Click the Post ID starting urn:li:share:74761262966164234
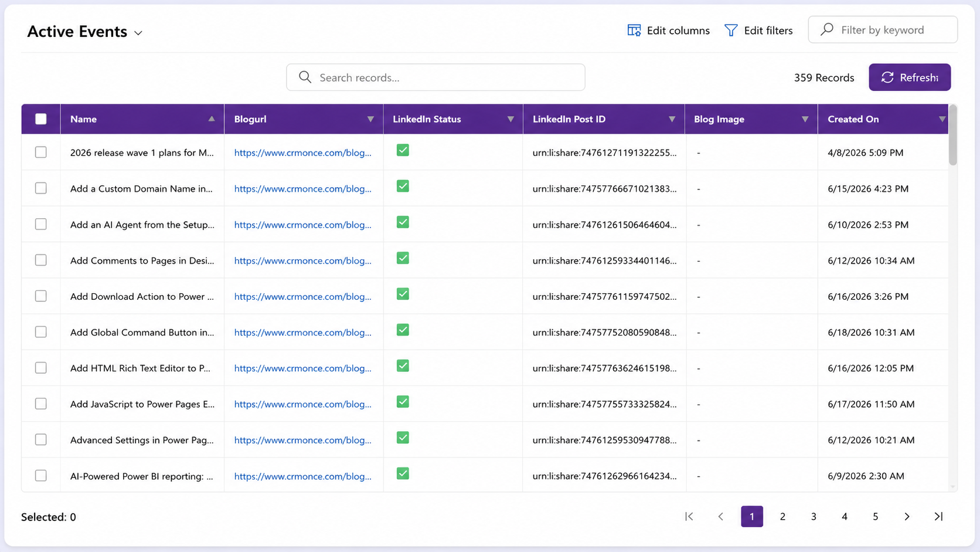 coord(604,476)
